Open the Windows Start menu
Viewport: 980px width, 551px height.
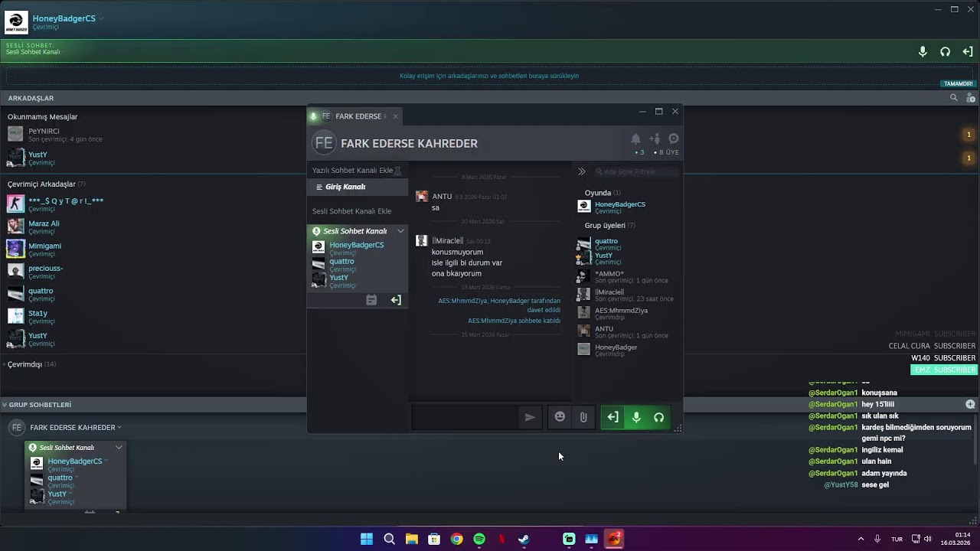[x=367, y=539]
